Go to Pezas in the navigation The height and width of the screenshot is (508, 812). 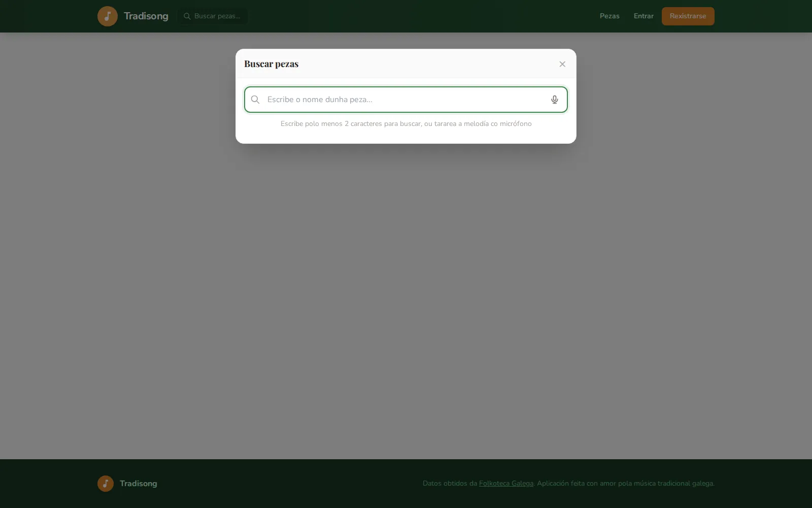(x=610, y=16)
